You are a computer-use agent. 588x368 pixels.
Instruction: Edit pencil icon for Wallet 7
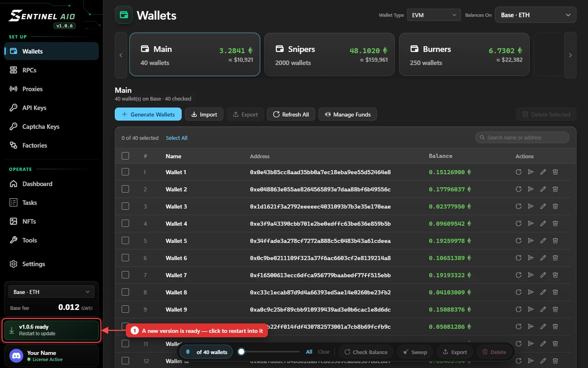(x=543, y=275)
